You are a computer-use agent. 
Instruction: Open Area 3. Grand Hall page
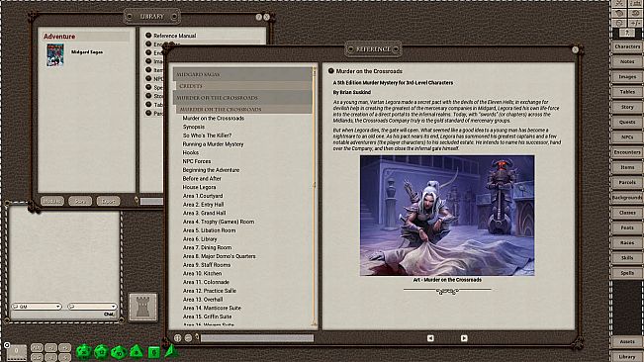point(204,213)
